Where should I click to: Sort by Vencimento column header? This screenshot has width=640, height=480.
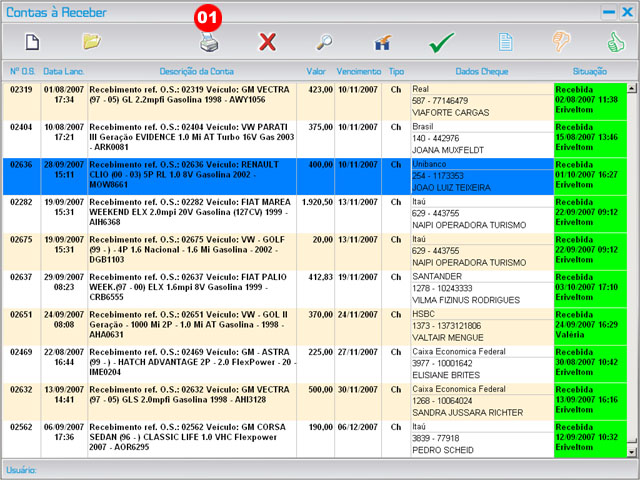[x=358, y=71]
